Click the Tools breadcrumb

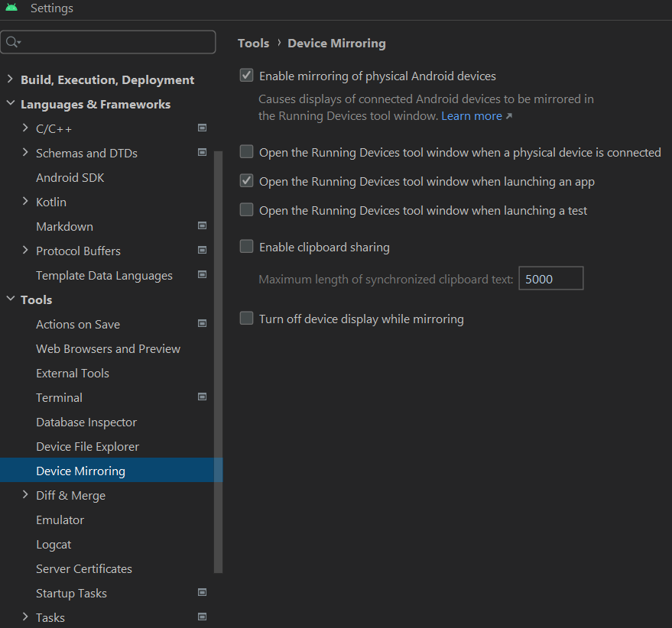tap(253, 44)
